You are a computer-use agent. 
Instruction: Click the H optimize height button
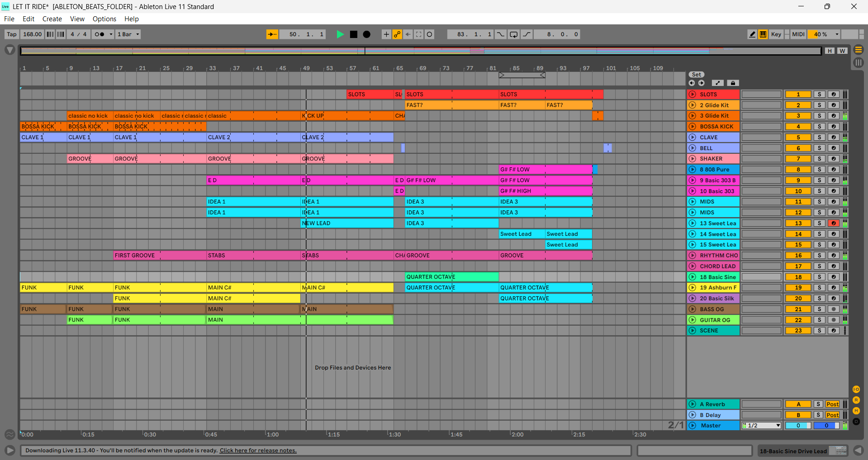[x=830, y=51]
